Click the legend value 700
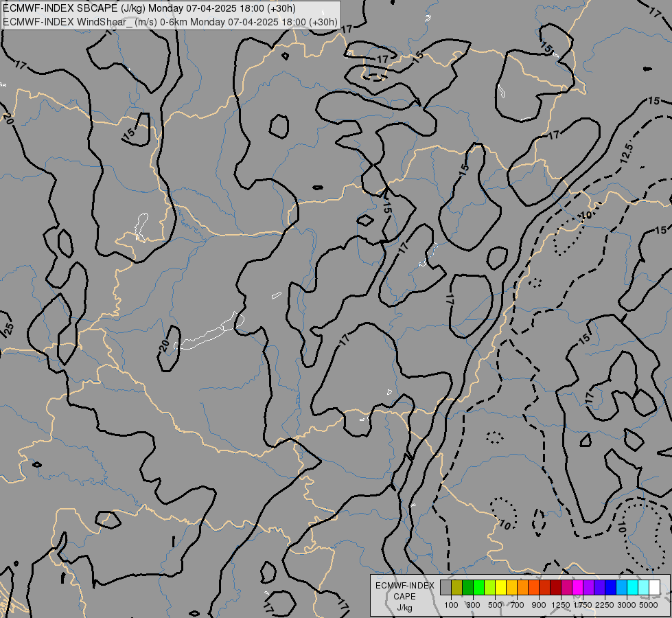The width and height of the screenshot is (672, 618). (x=518, y=605)
